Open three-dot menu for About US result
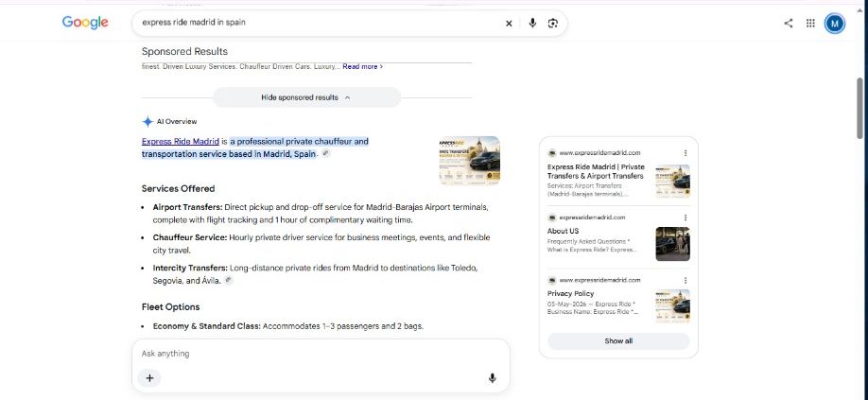The width and height of the screenshot is (868, 400). point(686,218)
